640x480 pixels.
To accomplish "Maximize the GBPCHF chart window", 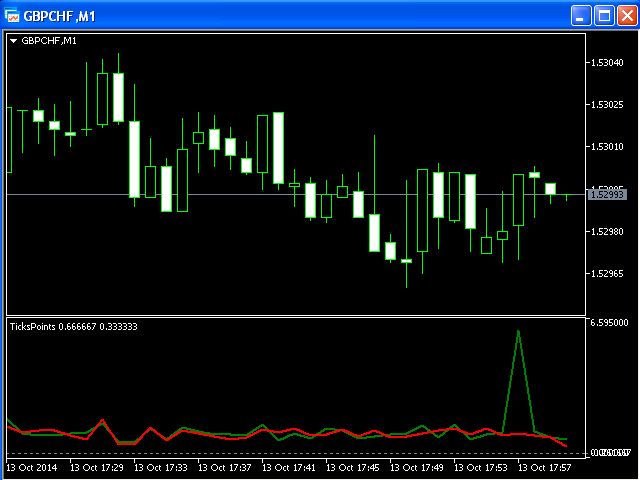I will (x=604, y=15).
